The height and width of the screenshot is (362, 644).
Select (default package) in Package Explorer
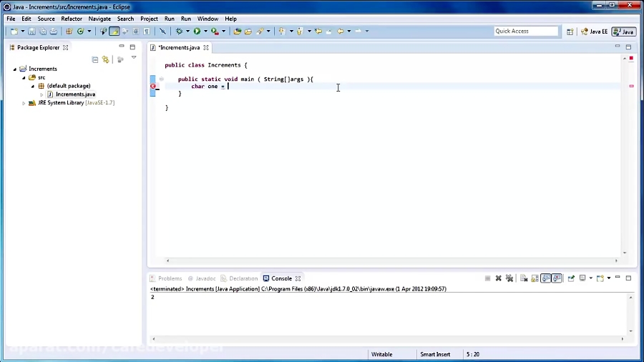pos(69,86)
